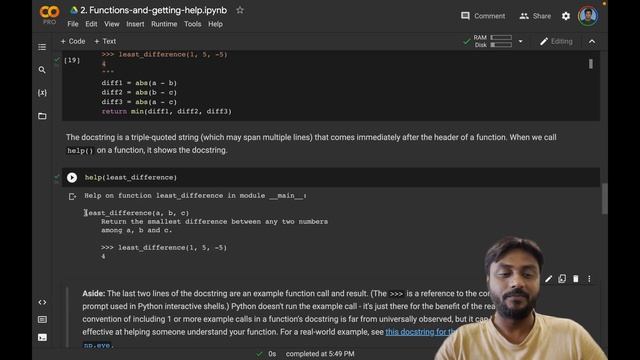This screenshot has height=360, width=640.
Task: Open more cell actions three-dot menu
Action: pyautogui.click(x=589, y=279)
